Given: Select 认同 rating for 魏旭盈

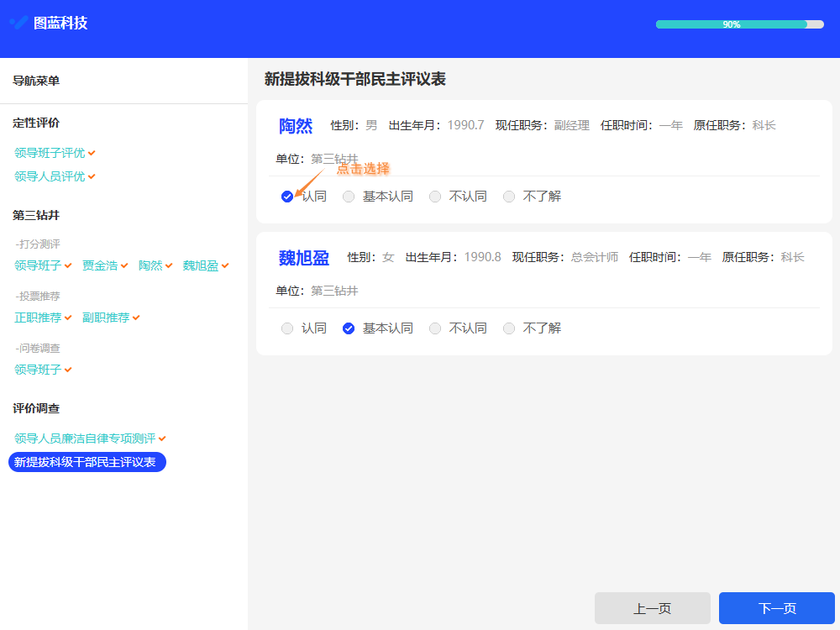Looking at the screenshot, I should point(286,328).
